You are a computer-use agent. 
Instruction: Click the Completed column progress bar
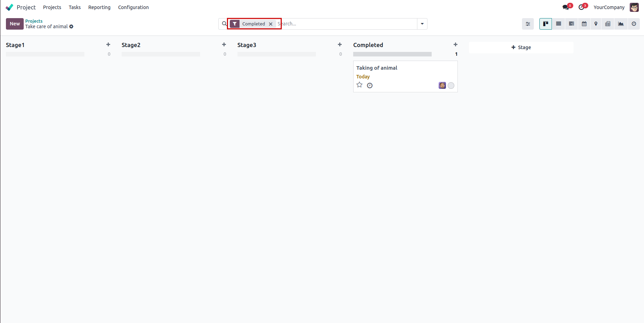click(392, 54)
